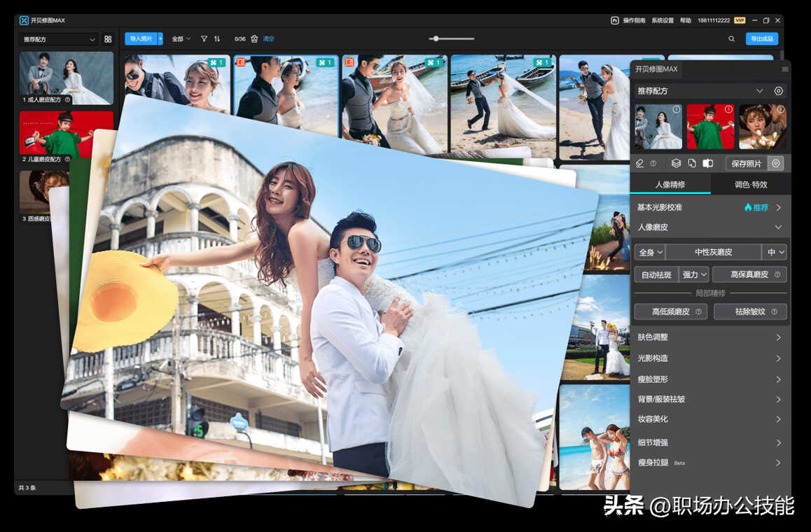This screenshot has height=532, width=811.
Task: Click the thumbnail size slider
Action: [x=452, y=38]
